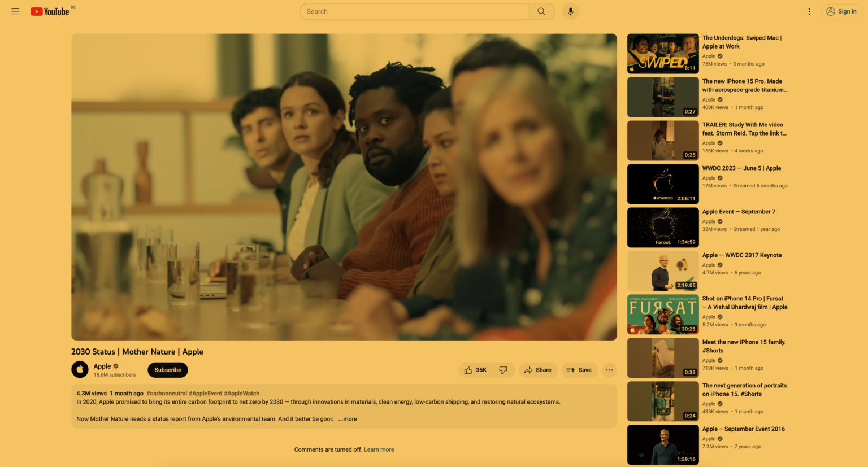Click Sign in button
Viewport: 868px width, 467px height.
[841, 11]
